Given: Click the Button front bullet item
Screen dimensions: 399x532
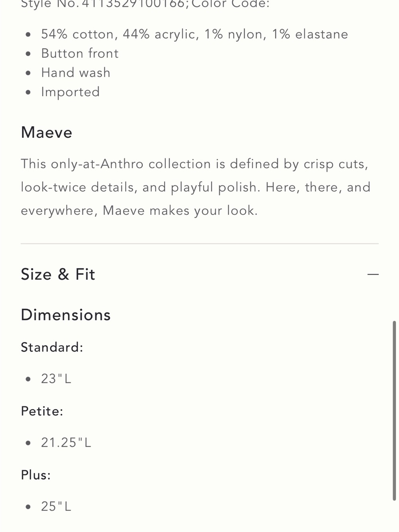Looking at the screenshot, I should [x=80, y=53].
